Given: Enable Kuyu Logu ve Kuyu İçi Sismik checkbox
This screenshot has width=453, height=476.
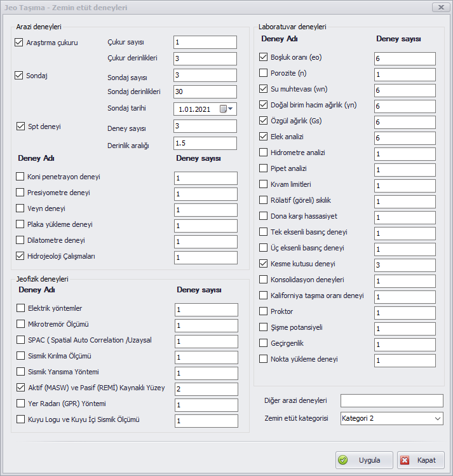Looking at the screenshot, I should [20, 419].
